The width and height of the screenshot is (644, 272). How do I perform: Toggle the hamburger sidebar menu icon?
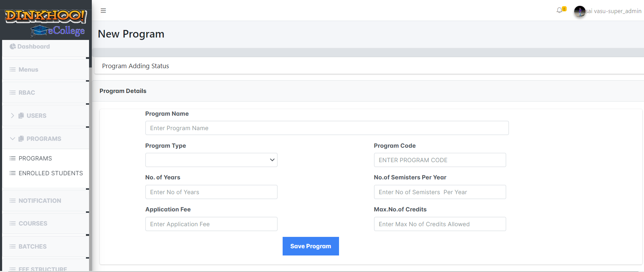[103, 11]
